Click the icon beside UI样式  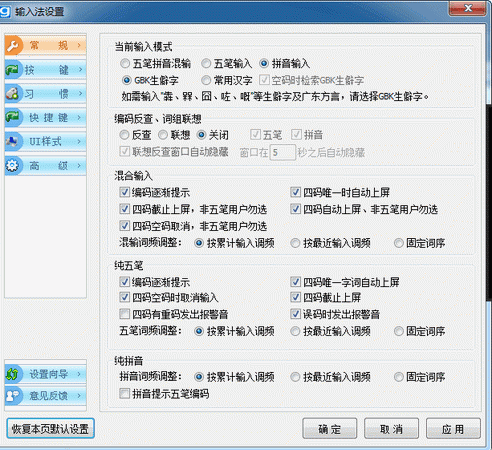(13, 141)
